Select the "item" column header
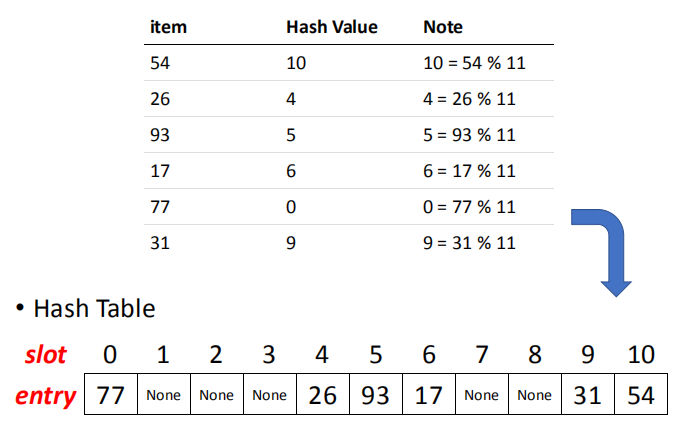This screenshot has width=696, height=421. tap(168, 27)
